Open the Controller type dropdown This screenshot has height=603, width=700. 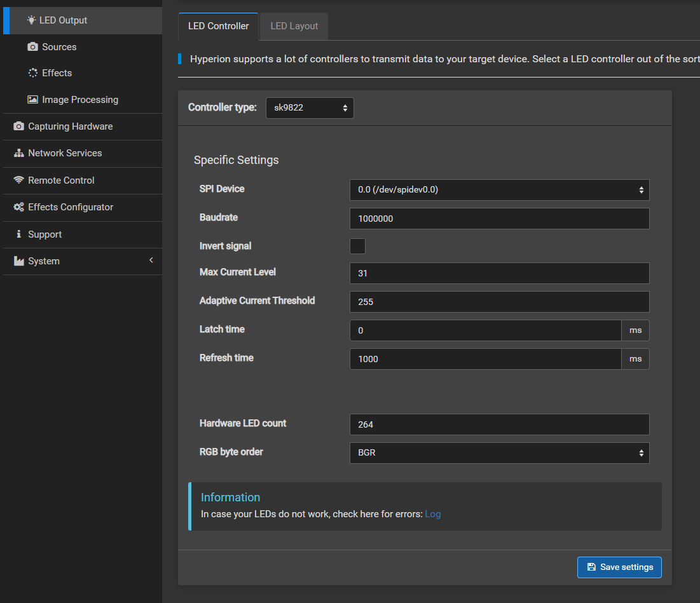click(x=309, y=108)
